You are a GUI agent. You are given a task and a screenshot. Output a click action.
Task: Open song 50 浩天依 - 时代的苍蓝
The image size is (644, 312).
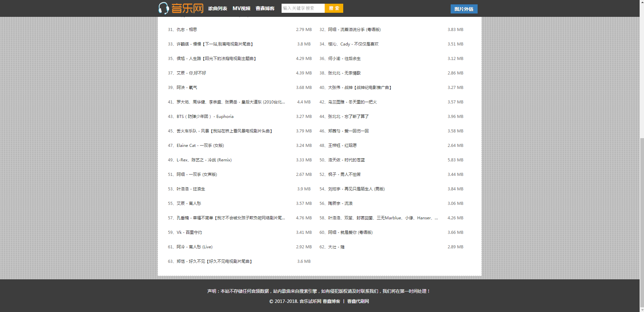pos(346,160)
